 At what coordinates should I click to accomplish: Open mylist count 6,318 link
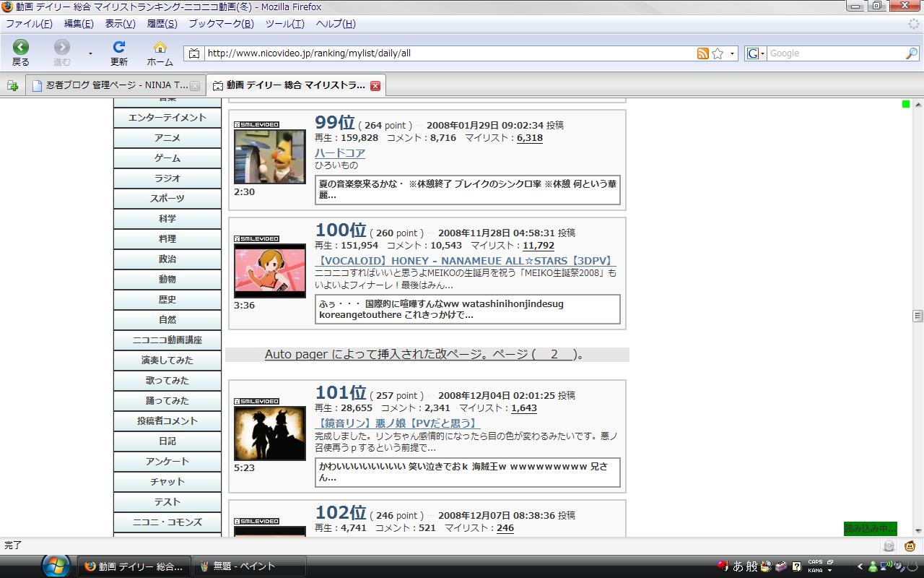[530, 138]
